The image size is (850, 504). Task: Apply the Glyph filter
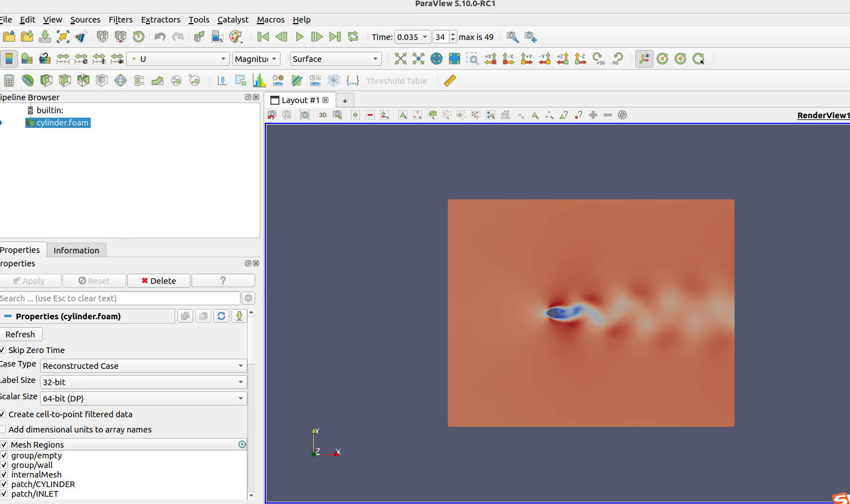(x=121, y=81)
